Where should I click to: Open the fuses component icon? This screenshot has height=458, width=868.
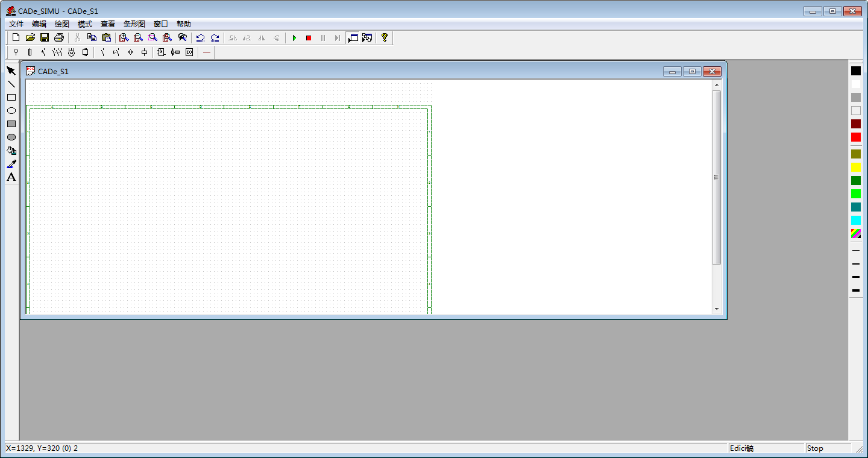point(30,52)
